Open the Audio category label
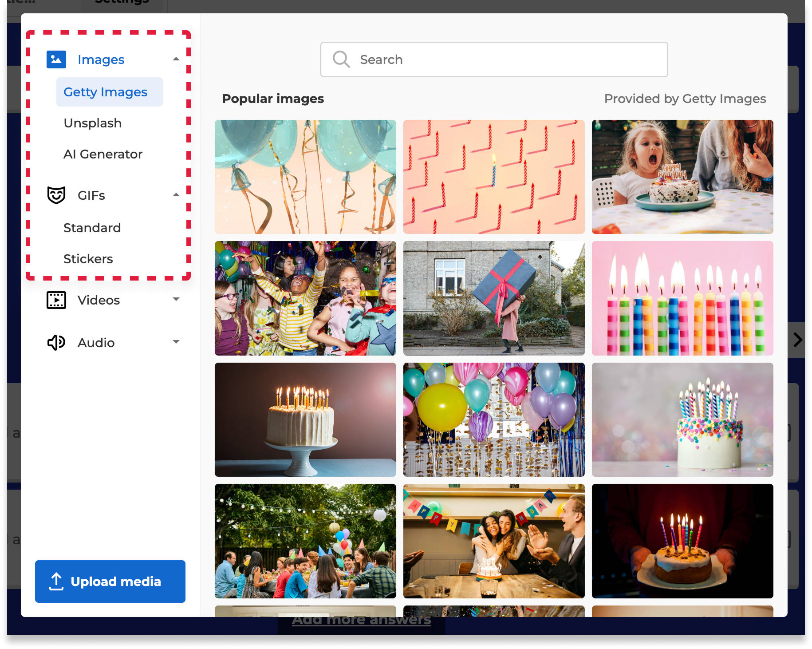This screenshot has width=812, height=649. point(96,343)
